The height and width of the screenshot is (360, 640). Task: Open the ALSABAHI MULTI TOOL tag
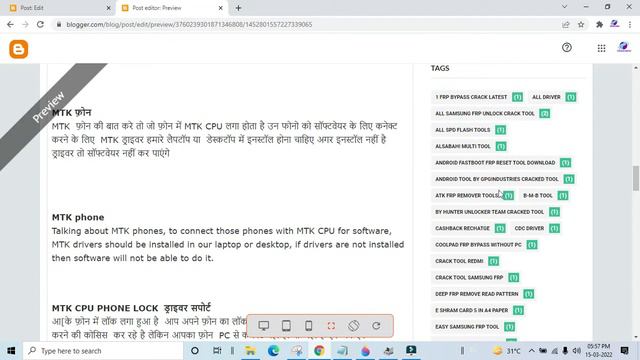[x=470, y=146]
